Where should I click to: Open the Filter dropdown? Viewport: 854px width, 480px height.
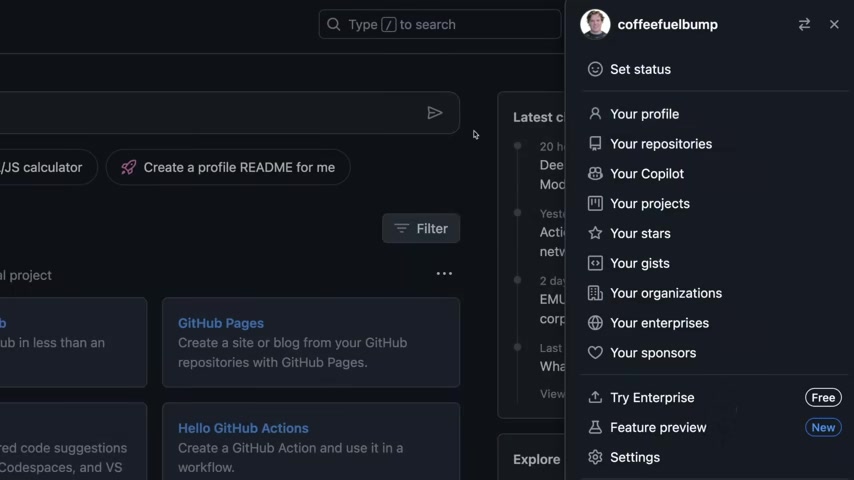point(421,228)
